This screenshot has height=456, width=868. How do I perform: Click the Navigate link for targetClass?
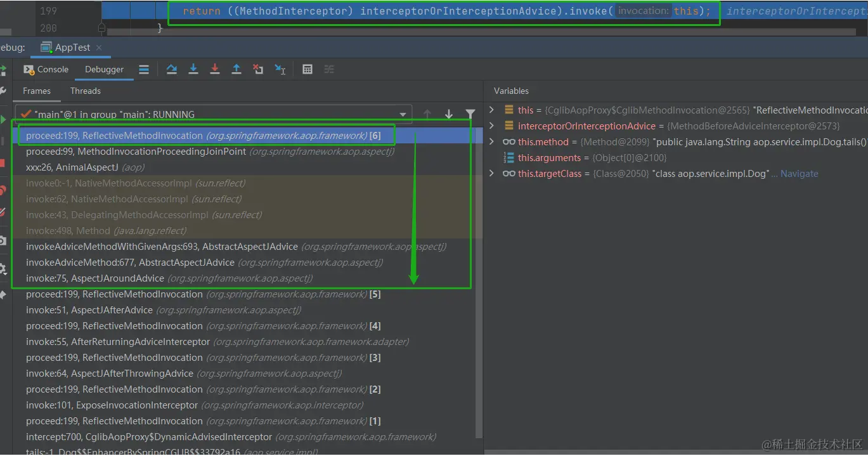pos(799,174)
